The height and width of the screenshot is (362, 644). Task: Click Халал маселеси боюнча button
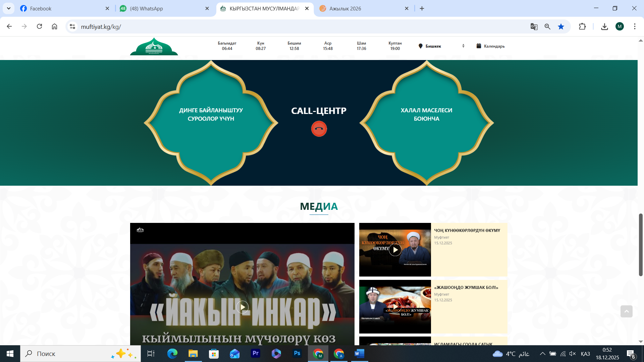tap(426, 115)
